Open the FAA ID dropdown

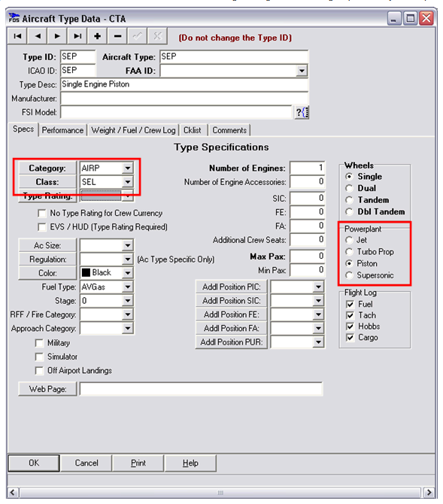click(302, 71)
